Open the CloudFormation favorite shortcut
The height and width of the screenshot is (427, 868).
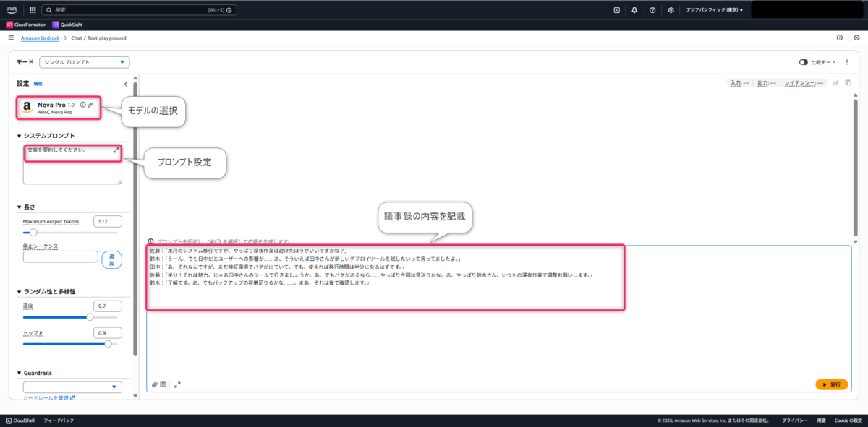coord(26,25)
